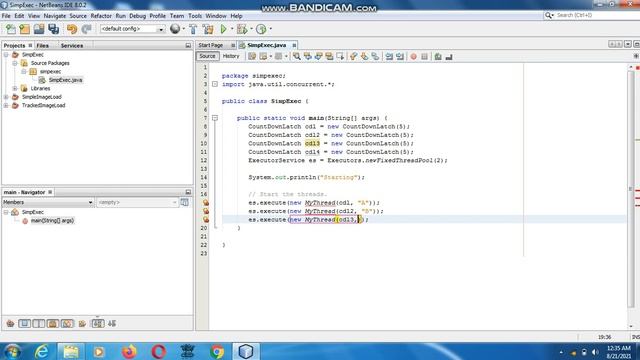Collapse SimpExec class node in Navigator
The width and height of the screenshot is (640, 360).
[6, 212]
